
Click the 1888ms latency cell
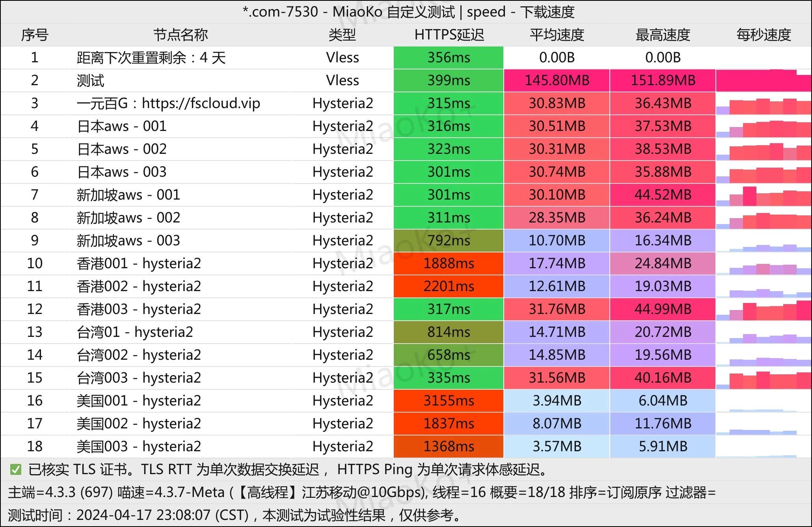point(449,263)
